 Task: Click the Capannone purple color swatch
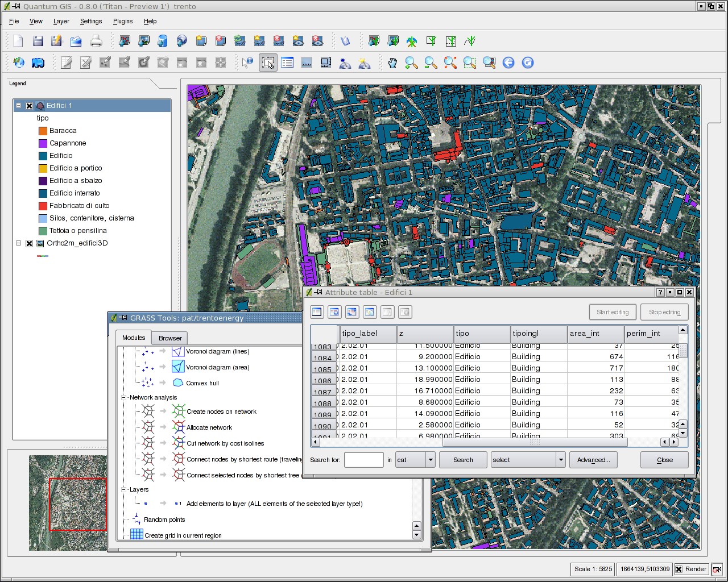[x=43, y=143]
